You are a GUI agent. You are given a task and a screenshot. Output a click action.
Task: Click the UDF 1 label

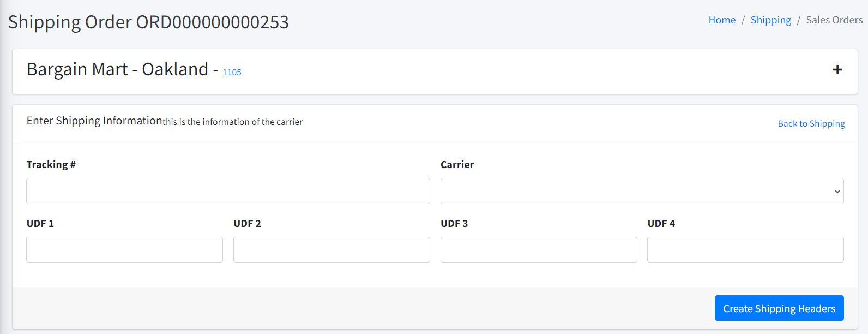pos(40,224)
